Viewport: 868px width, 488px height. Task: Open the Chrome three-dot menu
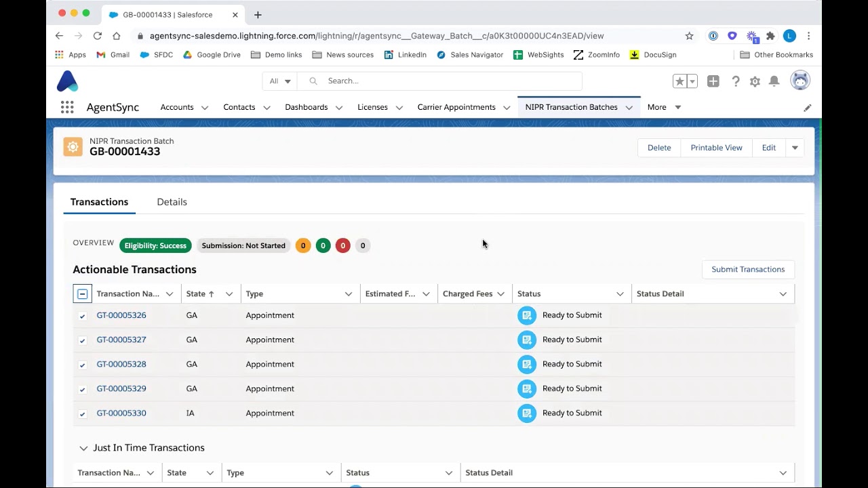coord(809,36)
